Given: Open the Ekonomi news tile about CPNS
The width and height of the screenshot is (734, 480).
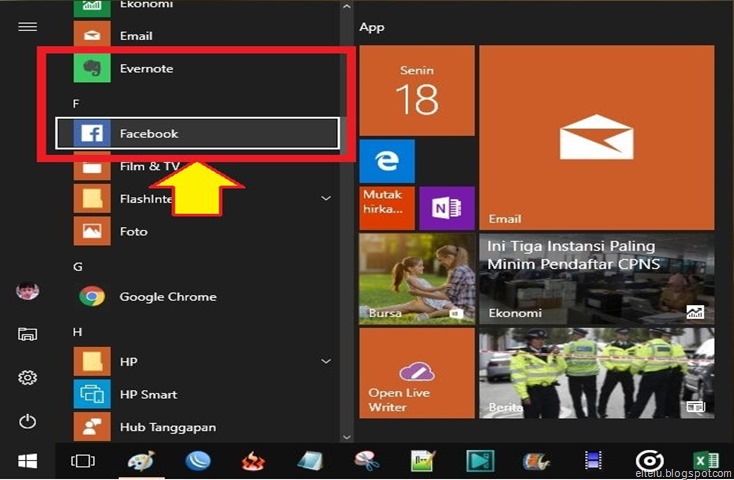Looking at the screenshot, I should 597,279.
